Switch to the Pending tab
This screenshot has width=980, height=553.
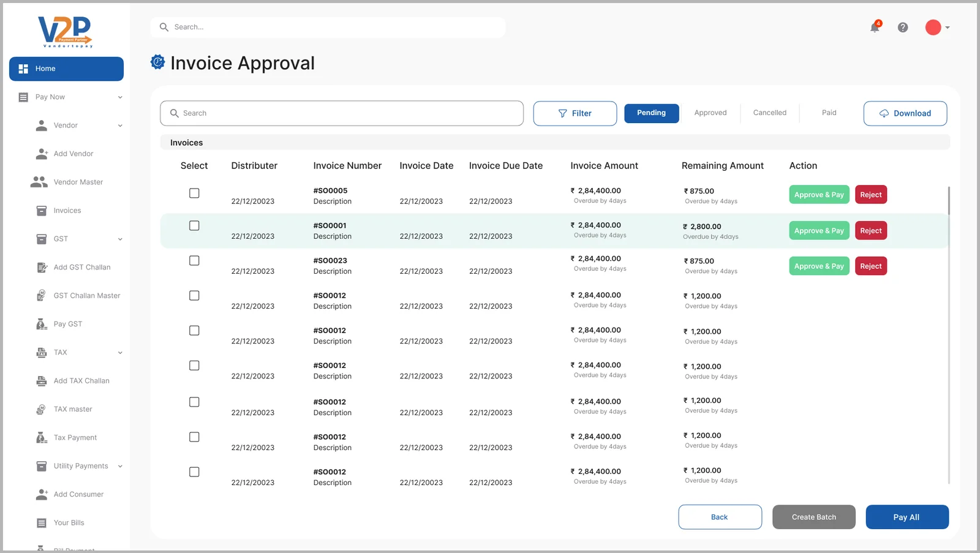(651, 113)
